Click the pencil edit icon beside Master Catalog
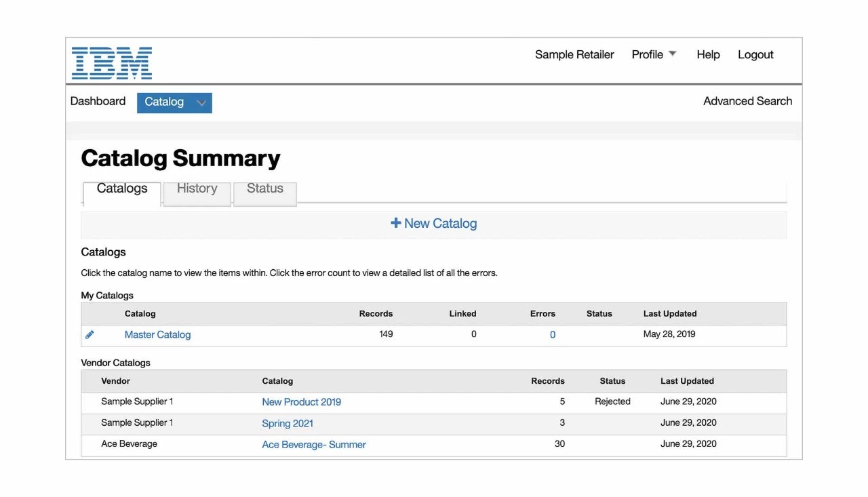This screenshot has height=497, width=868. click(x=90, y=334)
